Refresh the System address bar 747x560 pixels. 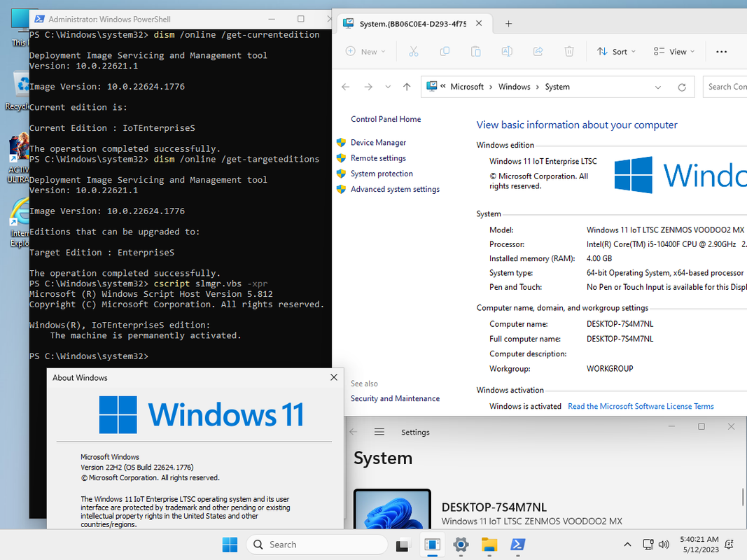click(x=682, y=87)
